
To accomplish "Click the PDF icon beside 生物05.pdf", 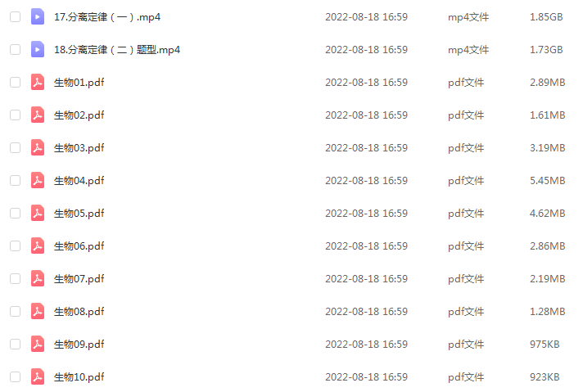I will pos(38,213).
